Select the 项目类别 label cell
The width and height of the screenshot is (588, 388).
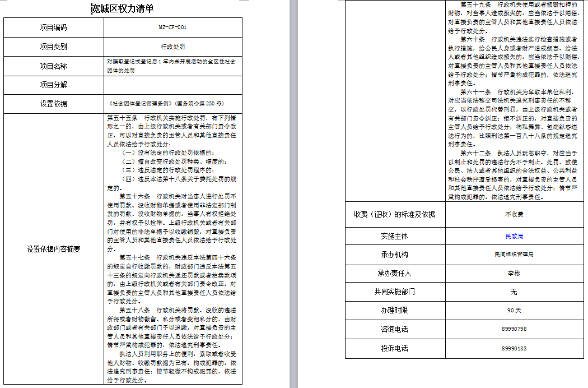pyautogui.click(x=54, y=47)
